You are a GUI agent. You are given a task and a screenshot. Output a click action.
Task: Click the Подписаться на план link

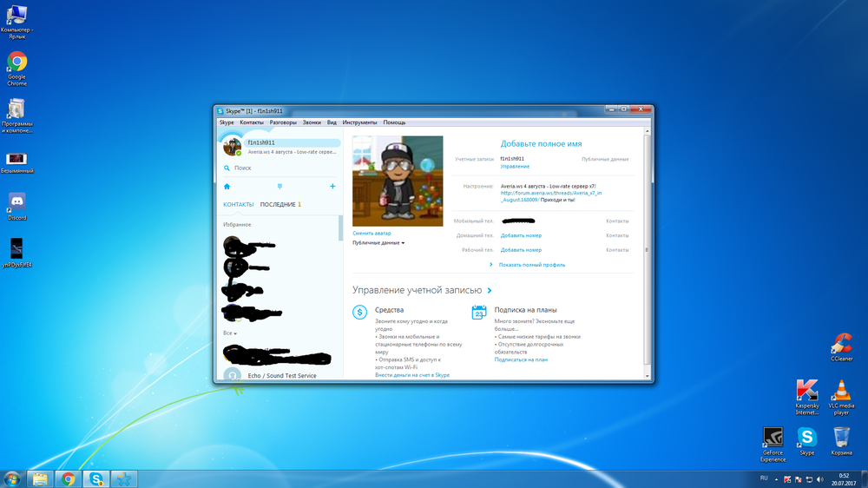coord(521,359)
